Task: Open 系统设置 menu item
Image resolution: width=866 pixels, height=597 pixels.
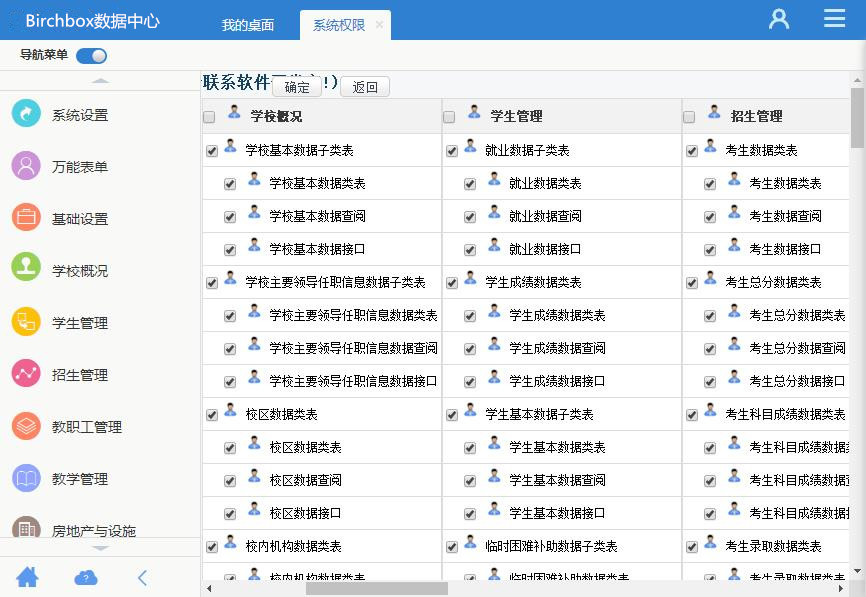Action: (x=80, y=115)
